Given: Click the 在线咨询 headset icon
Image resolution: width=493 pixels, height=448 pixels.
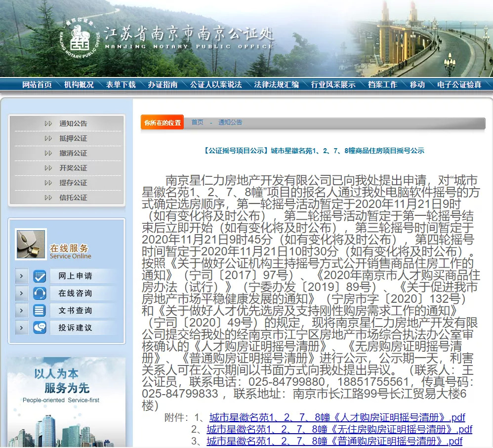Looking at the screenshot, I should pyautogui.click(x=40, y=293).
